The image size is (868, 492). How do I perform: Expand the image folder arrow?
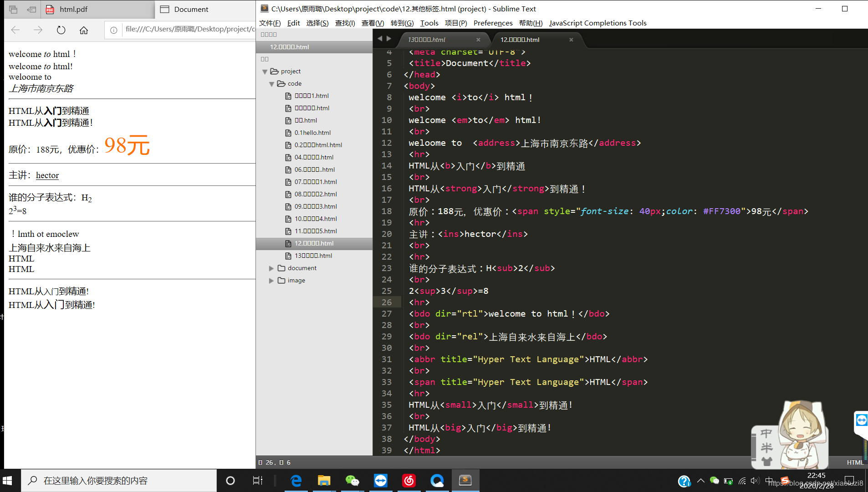[x=271, y=281]
